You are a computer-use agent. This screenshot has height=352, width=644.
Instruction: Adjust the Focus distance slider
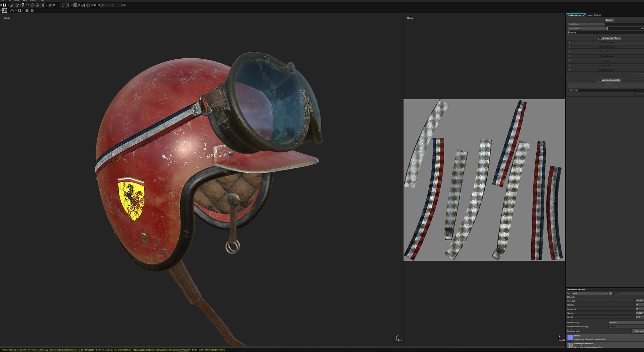click(606, 28)
